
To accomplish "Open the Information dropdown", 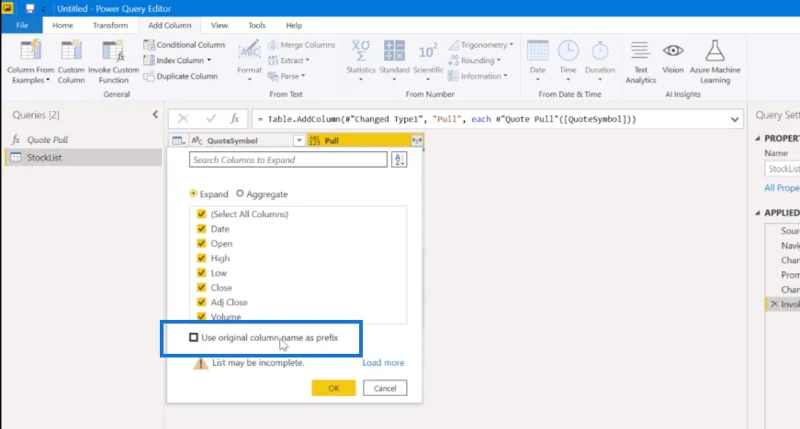I will coord(478,76).
